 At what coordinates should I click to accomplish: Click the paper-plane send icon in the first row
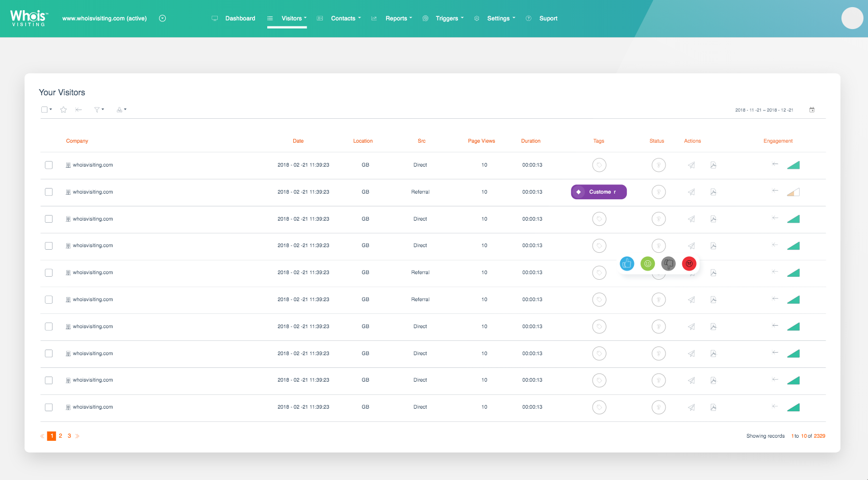(x=692, y=165)
